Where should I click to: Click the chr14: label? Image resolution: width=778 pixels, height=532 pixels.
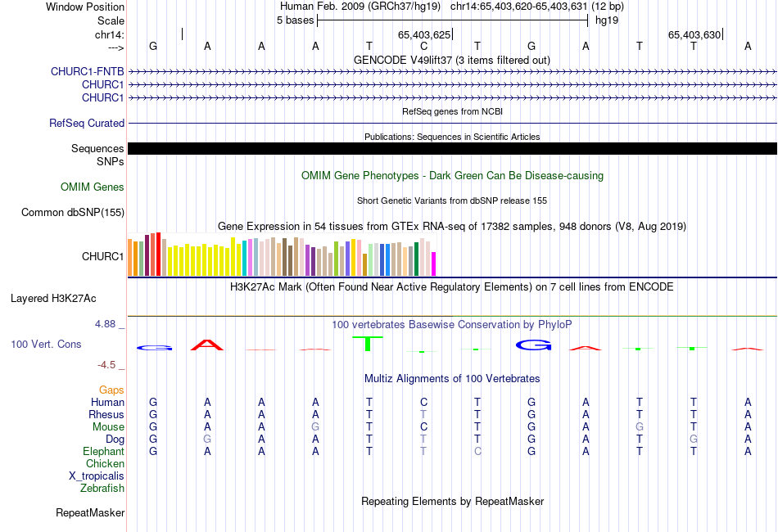[x=109, y=34]
